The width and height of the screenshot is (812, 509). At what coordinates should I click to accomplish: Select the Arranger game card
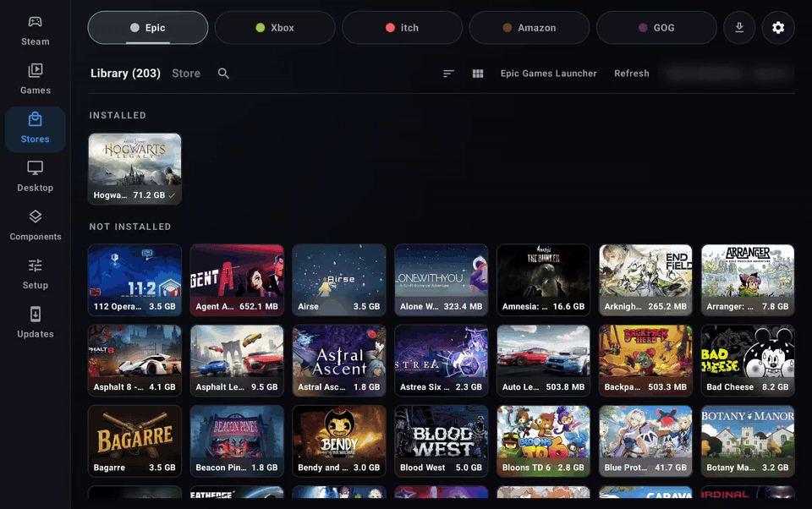coord(748,280)
